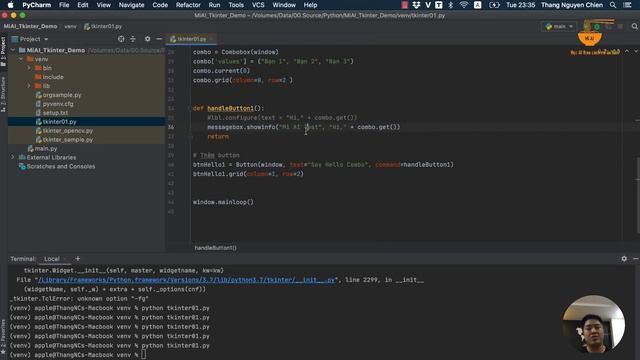
Task: Toggle the Favorites side tool window tab
Action: pyautogui.click(x=3, y=337)
